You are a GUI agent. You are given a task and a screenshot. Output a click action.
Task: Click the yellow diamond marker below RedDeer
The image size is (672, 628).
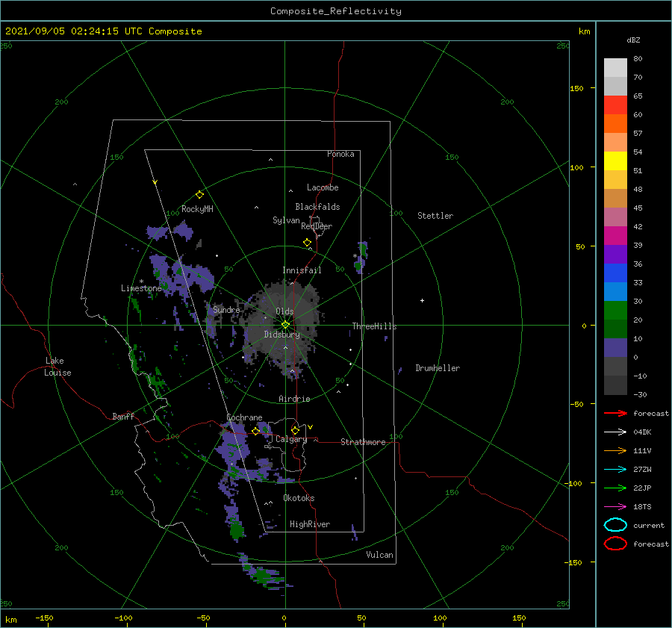[x=308, y=242]
